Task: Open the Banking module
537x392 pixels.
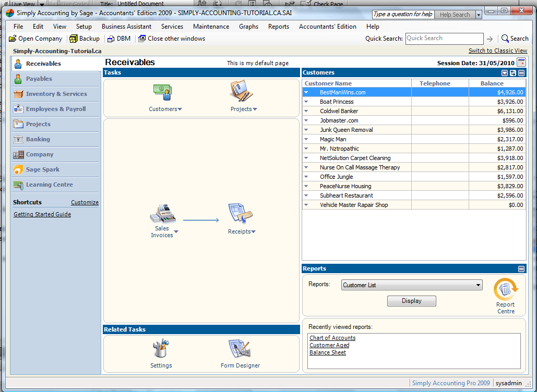Action: tap(55, 139)
